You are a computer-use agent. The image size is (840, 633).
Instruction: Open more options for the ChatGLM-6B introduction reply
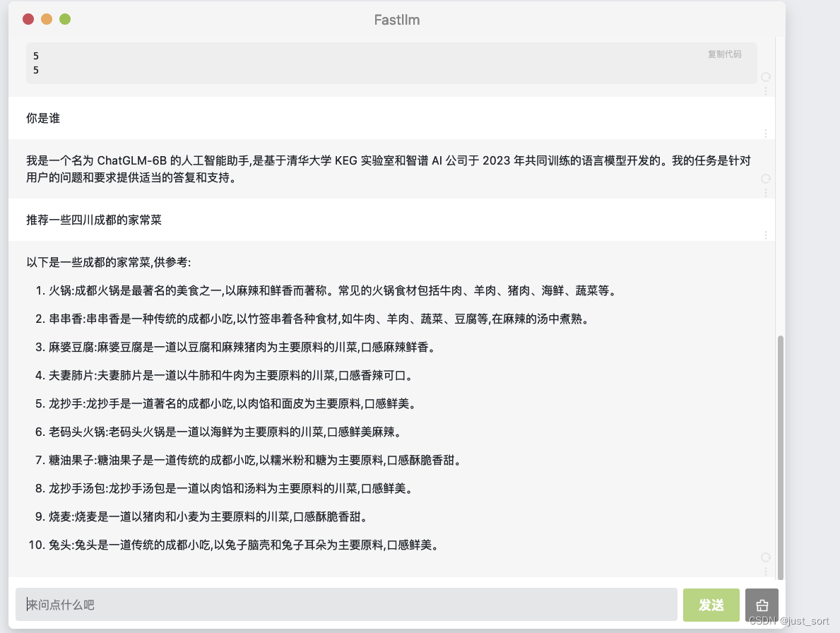[x=766, y=193]
